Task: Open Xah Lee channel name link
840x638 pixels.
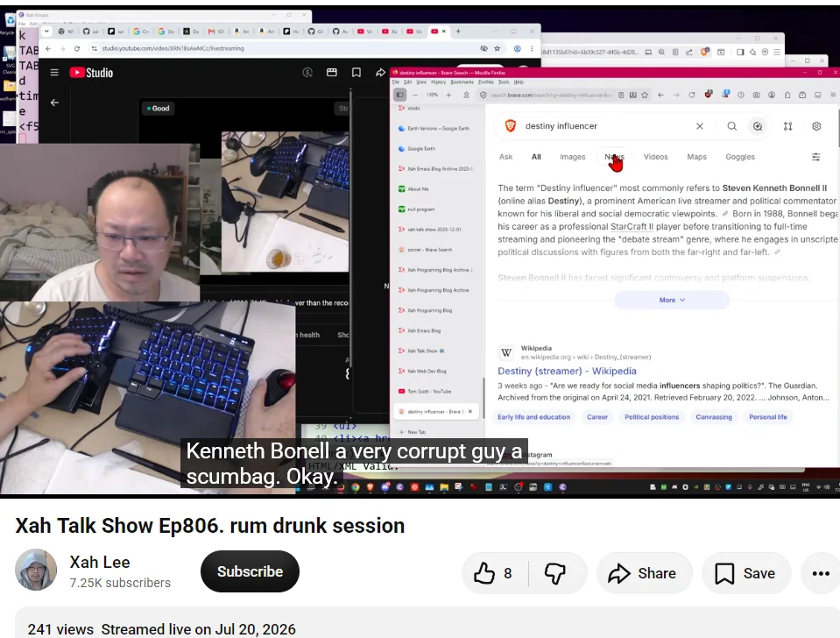Action: 100,562
